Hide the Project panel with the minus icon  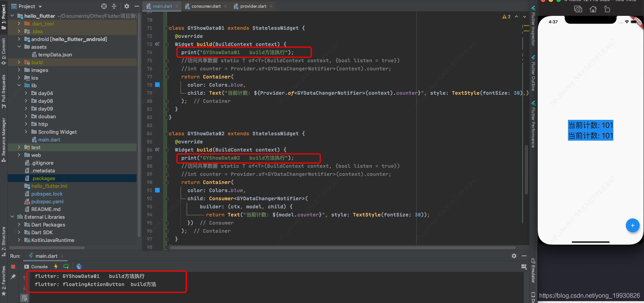tap(136, 6)
